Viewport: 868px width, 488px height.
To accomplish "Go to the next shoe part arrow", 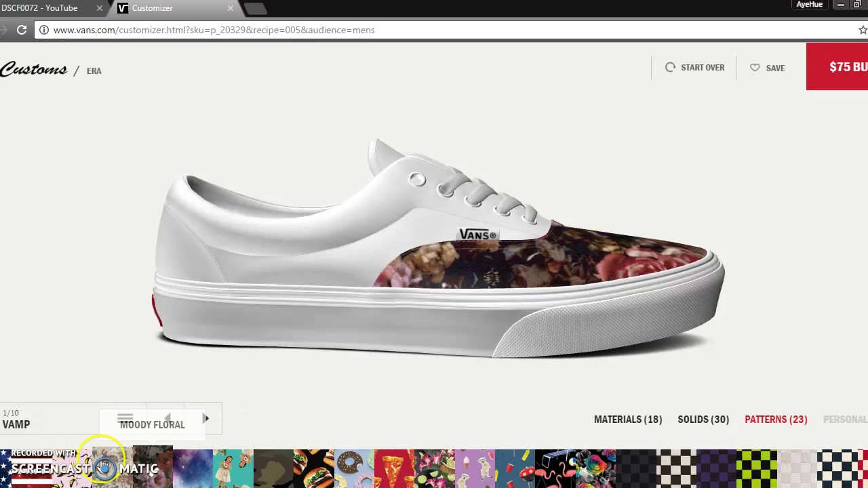I will point(205,419).
